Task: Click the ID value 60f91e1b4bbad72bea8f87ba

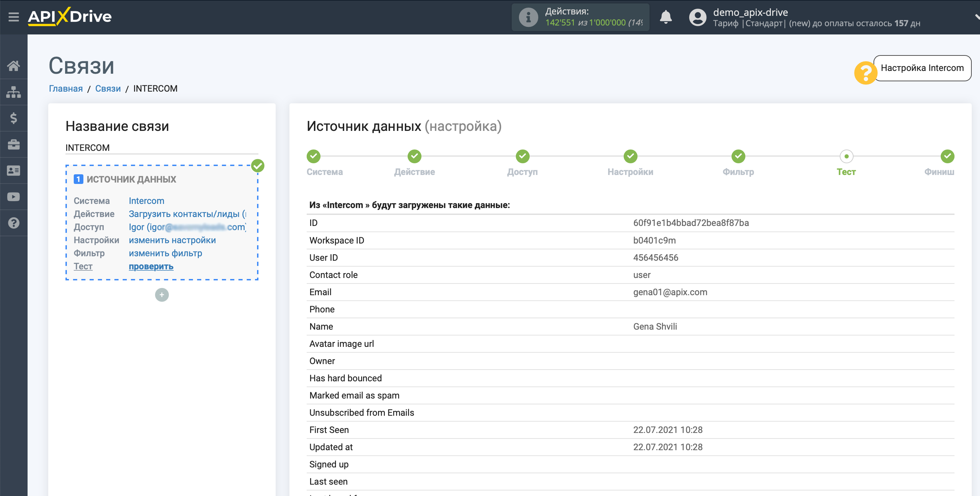Action: [x=691, y=223]
